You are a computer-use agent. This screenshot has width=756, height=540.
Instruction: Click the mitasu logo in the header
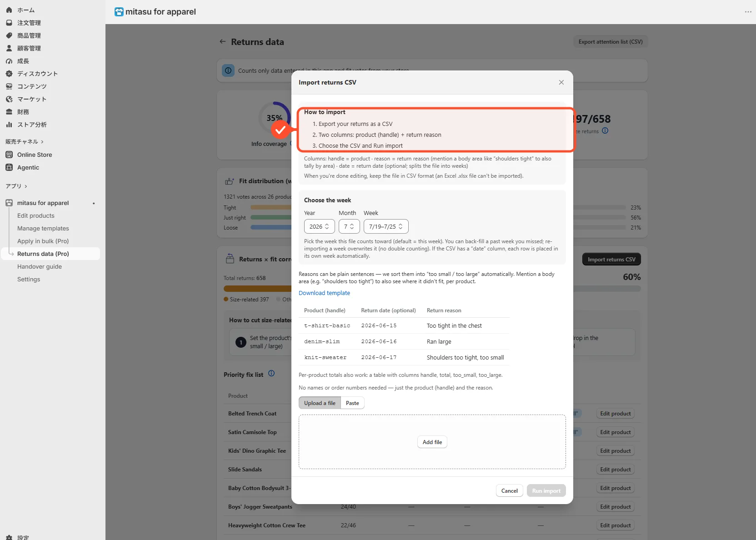click(119, 12)
